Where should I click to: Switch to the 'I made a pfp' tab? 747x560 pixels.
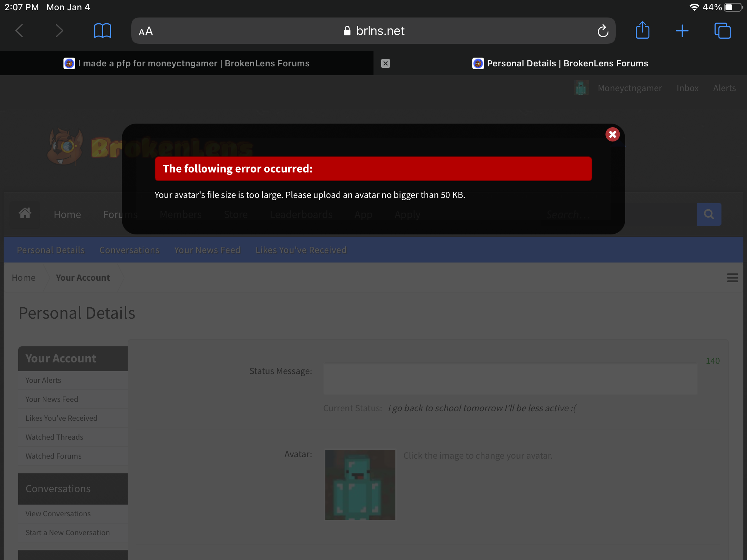click(186, 63)
